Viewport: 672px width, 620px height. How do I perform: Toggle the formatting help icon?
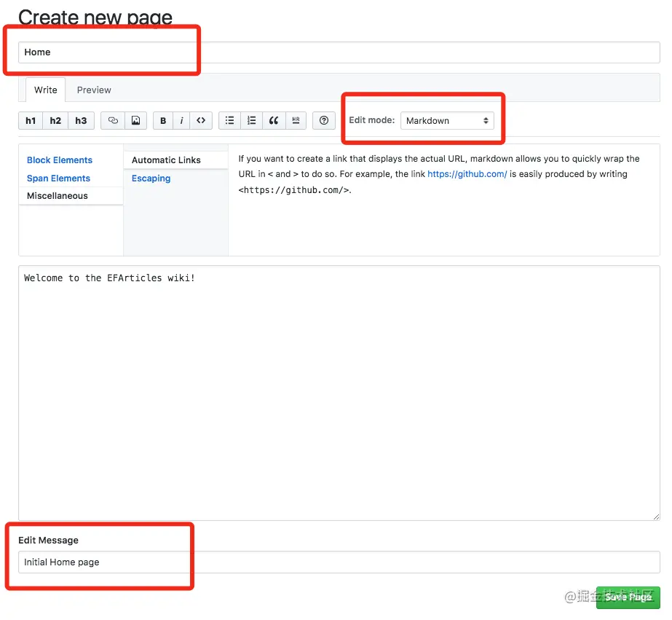(324, 120)
